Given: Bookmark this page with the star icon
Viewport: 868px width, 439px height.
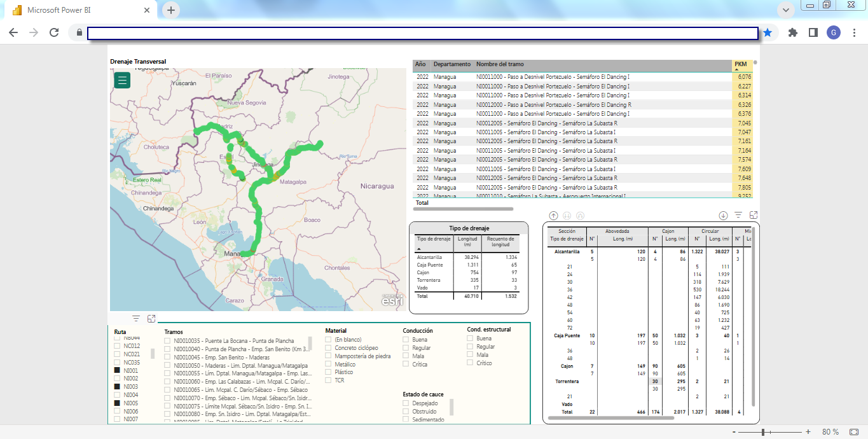Looking at the screenshot, I should [768, 32].
